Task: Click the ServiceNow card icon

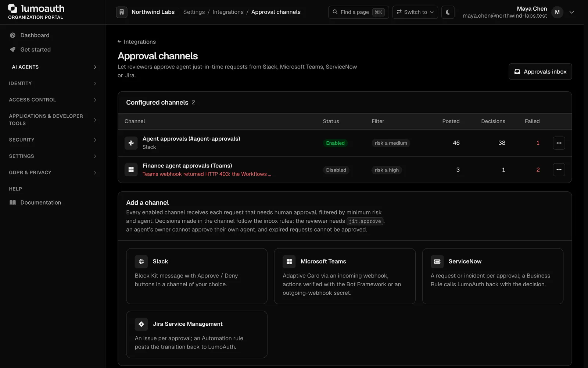Action: (437, 261)
